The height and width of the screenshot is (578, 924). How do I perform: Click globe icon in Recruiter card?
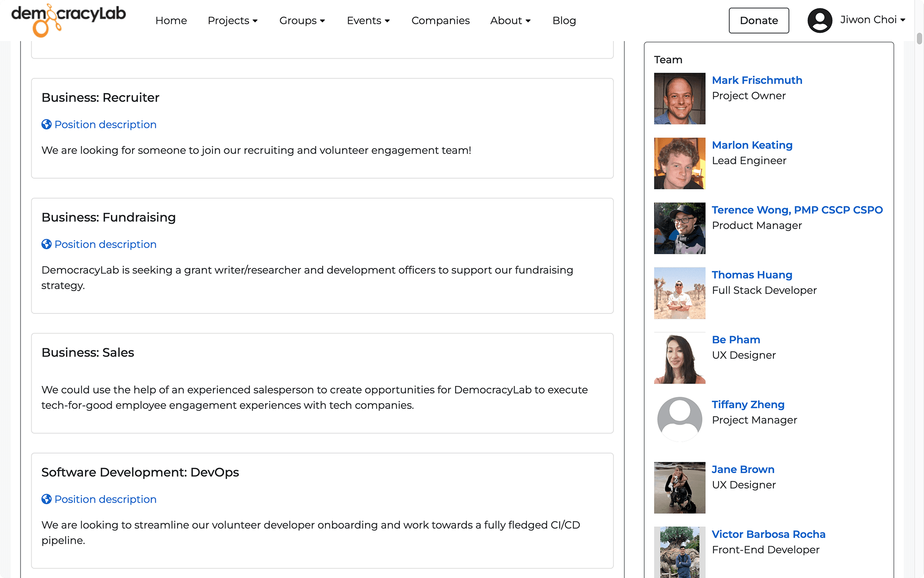point(46,125)
